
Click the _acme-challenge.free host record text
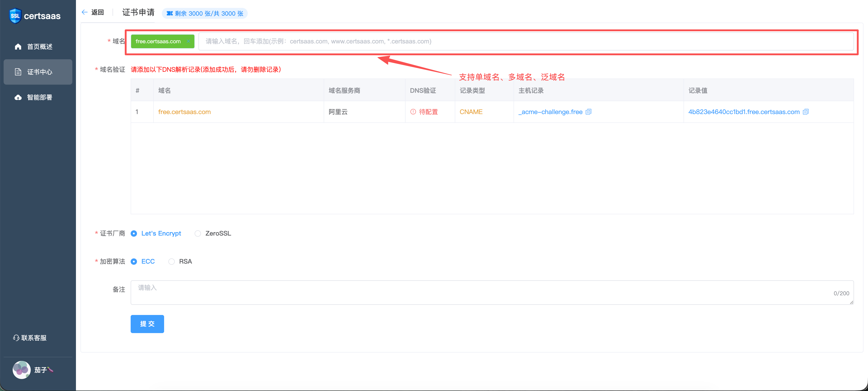550,112
